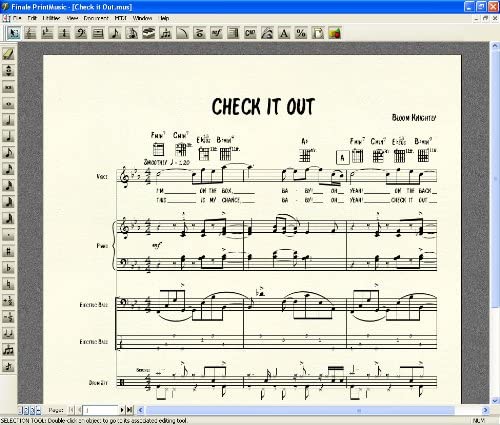Toggle the natural accidental

point(8,284)
